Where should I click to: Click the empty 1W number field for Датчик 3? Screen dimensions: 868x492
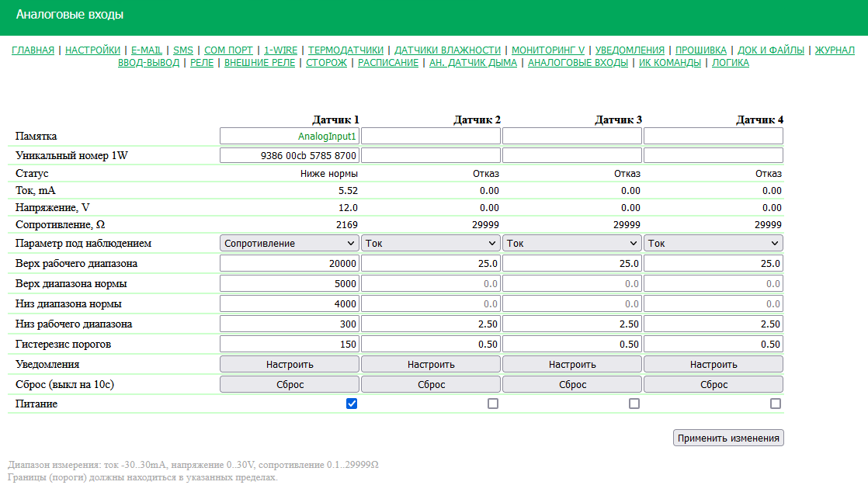[572, 155]
